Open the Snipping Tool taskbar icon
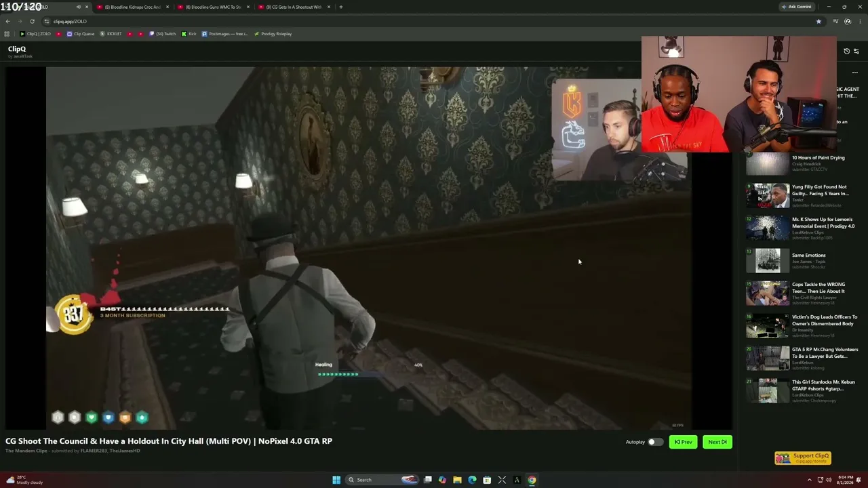 click(502, 480)
